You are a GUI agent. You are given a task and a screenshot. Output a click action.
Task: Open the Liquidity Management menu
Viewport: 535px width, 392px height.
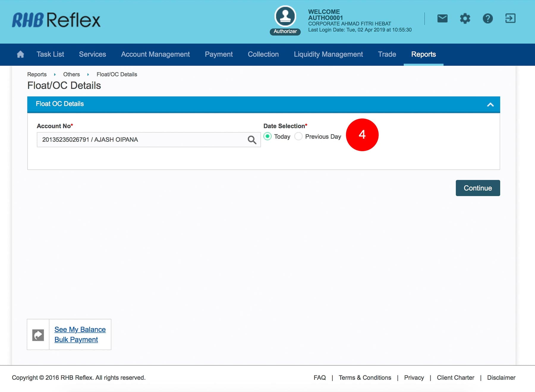(328, 54)
